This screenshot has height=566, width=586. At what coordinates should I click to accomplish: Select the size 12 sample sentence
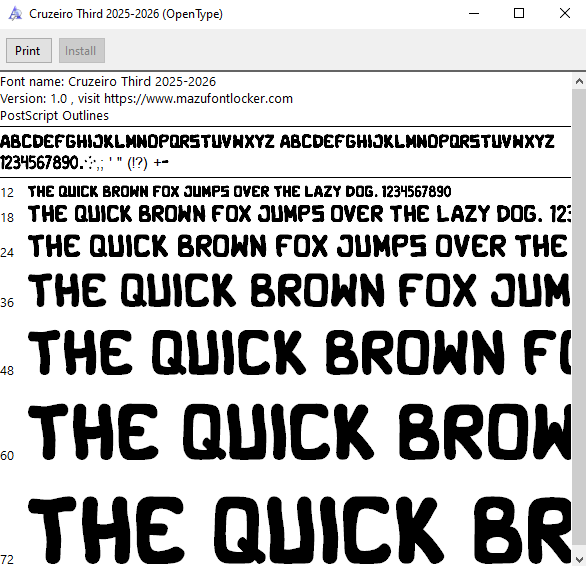[239, 192]
